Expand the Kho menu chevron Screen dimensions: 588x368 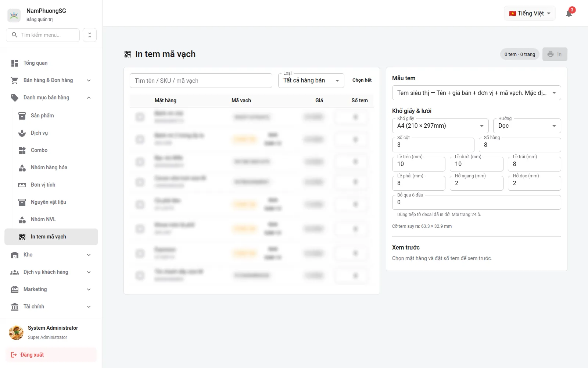89,255
